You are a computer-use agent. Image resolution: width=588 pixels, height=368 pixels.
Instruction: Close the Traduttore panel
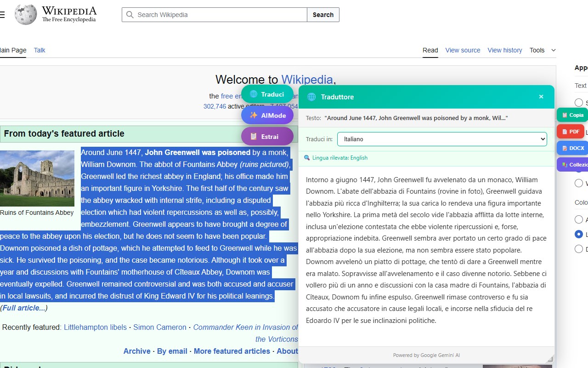point(541,97)
